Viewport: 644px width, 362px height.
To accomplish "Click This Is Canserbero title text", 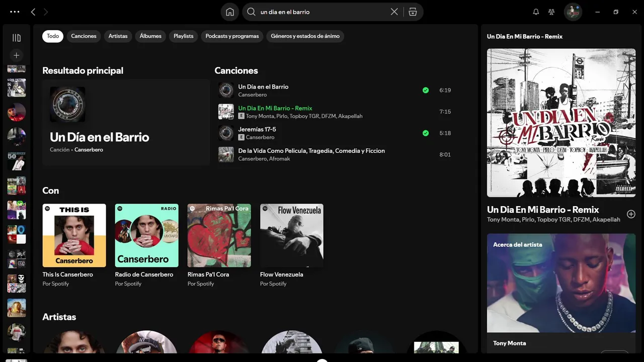I will 68,275.
